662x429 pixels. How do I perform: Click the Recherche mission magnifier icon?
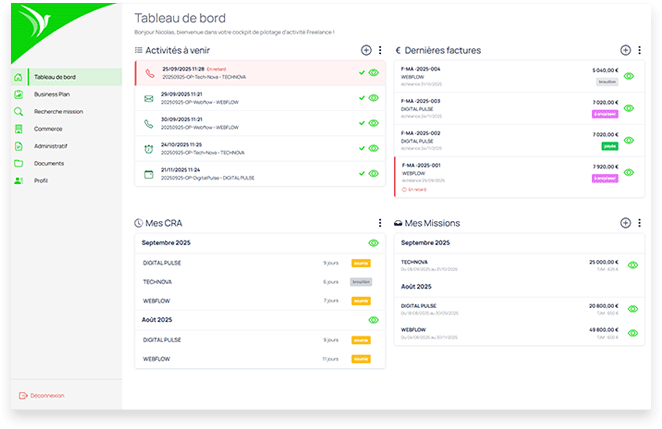coord(18,111)
